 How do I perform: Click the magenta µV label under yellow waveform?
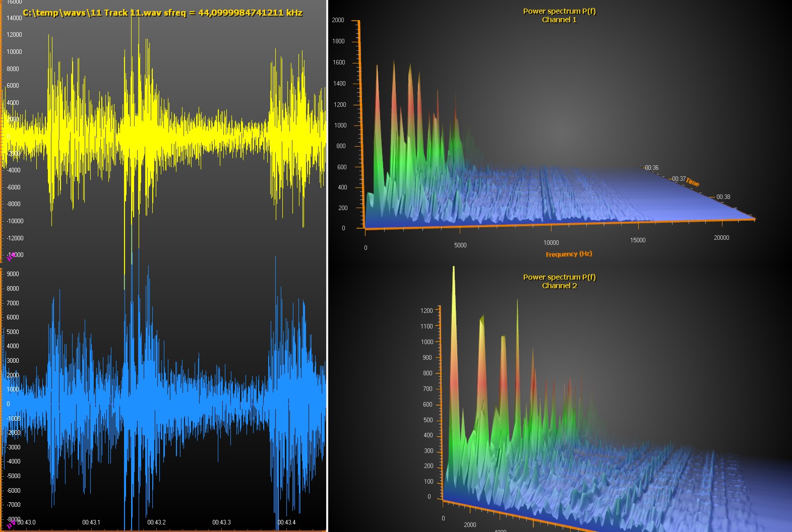(10, 257)
